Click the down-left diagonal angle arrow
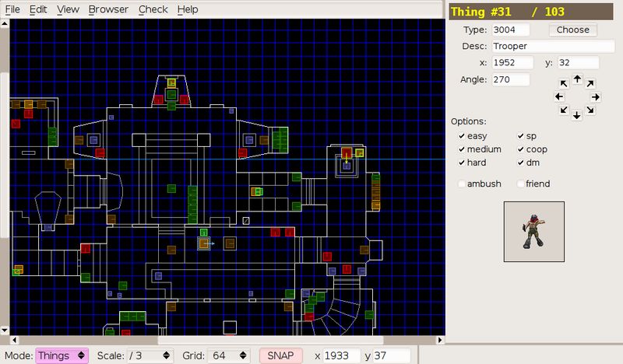623x364 pixels. 564,110
